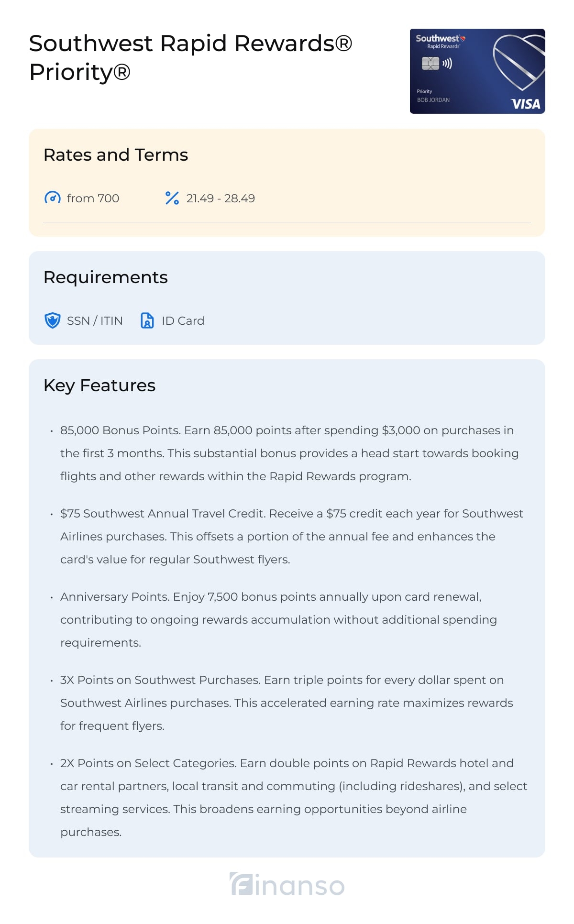Click the SSN / ITIN shield icon
574x924 pixels.
click(x=52, y=320)
